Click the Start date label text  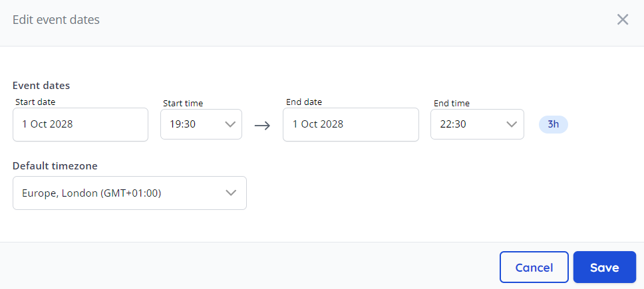click(x=35, y=102)
